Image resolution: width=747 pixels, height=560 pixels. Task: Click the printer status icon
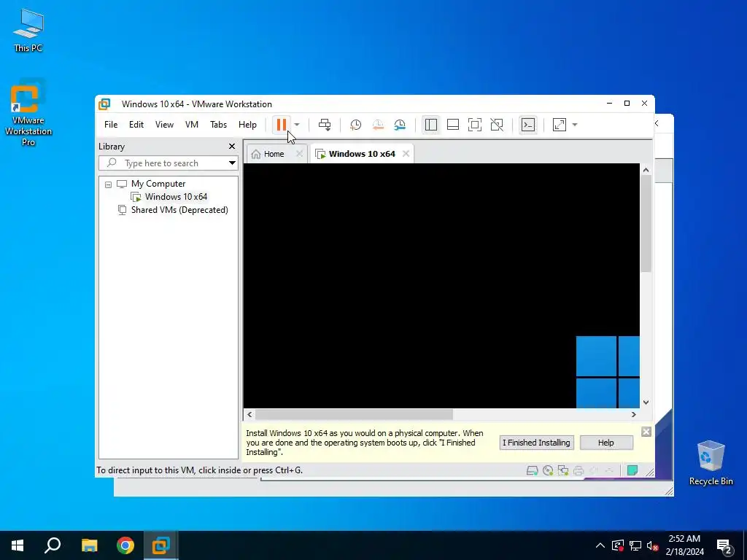578,471
